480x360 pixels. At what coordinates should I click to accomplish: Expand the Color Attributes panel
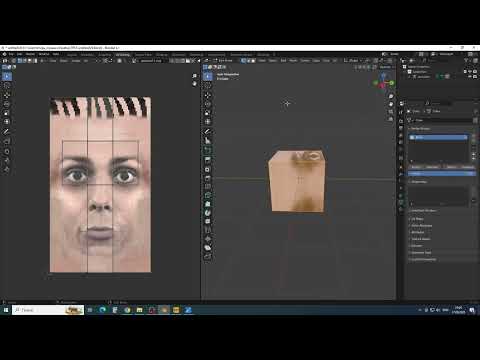pos(421,226)
